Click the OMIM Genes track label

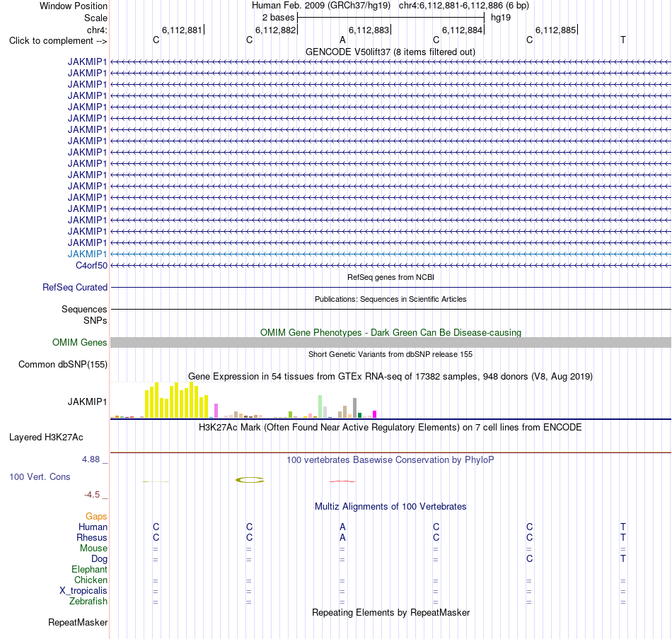pyautogui.click(x=79, y=343)
